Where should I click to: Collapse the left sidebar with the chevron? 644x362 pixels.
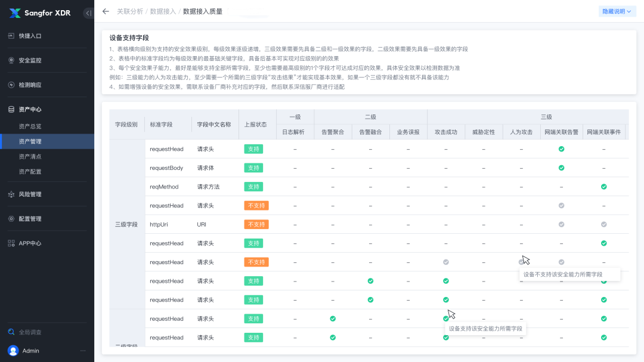(88, 12)
